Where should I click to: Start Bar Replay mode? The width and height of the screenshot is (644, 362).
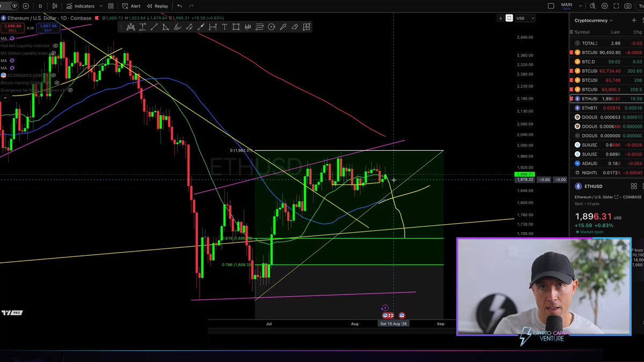click(x=157, y=6)
